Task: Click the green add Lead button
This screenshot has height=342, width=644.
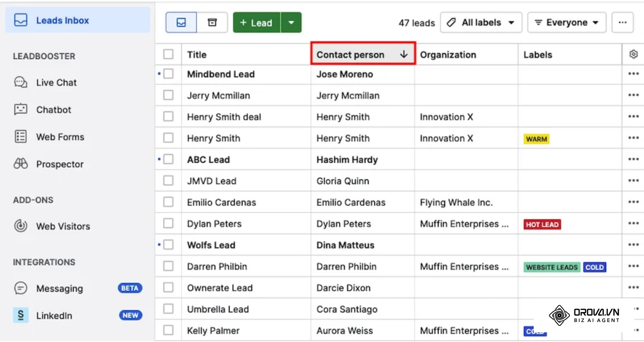Action: (256, 23)
